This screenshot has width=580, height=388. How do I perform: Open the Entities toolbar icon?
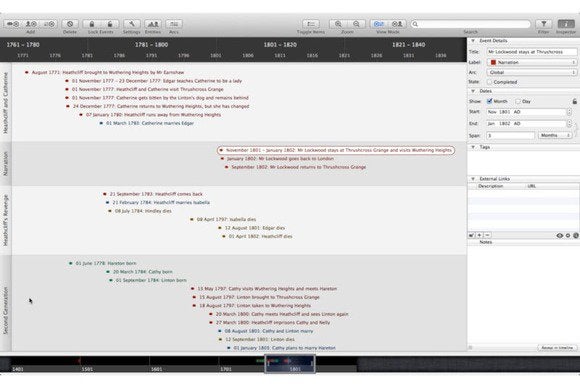tap(153, 24)
